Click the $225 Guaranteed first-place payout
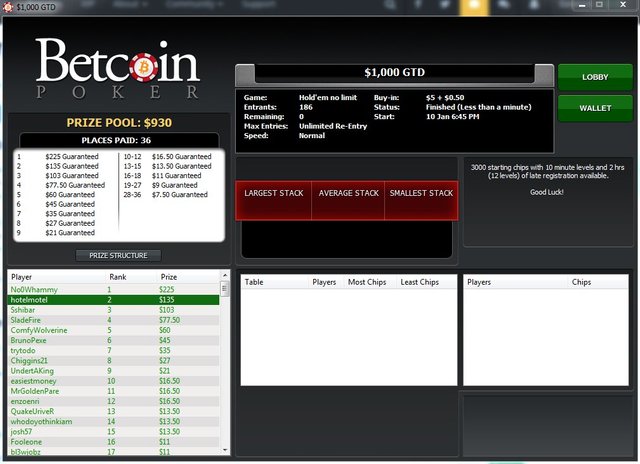This screenshot has height=464, width=640. [72, 157]
